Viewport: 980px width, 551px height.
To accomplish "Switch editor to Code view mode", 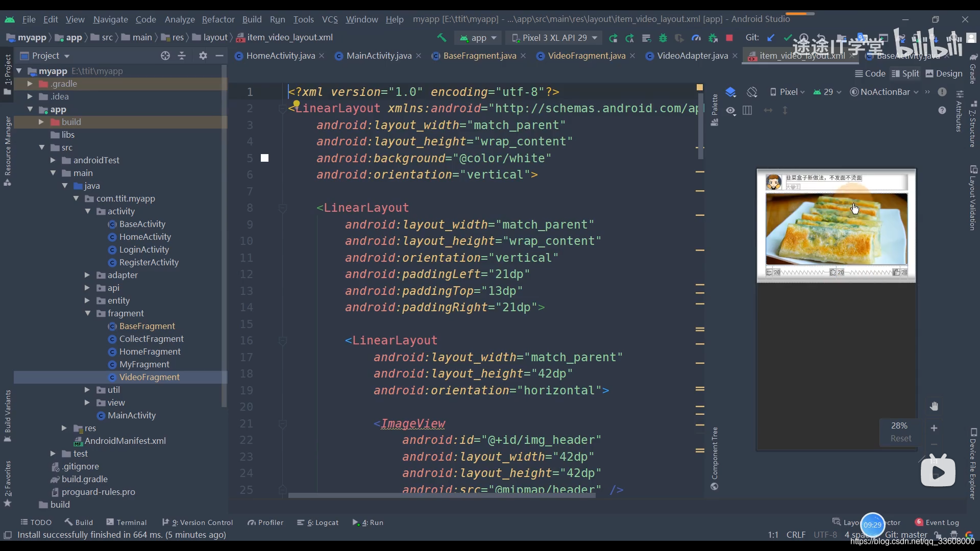I will pyautogui.click(x=870, y=73).
